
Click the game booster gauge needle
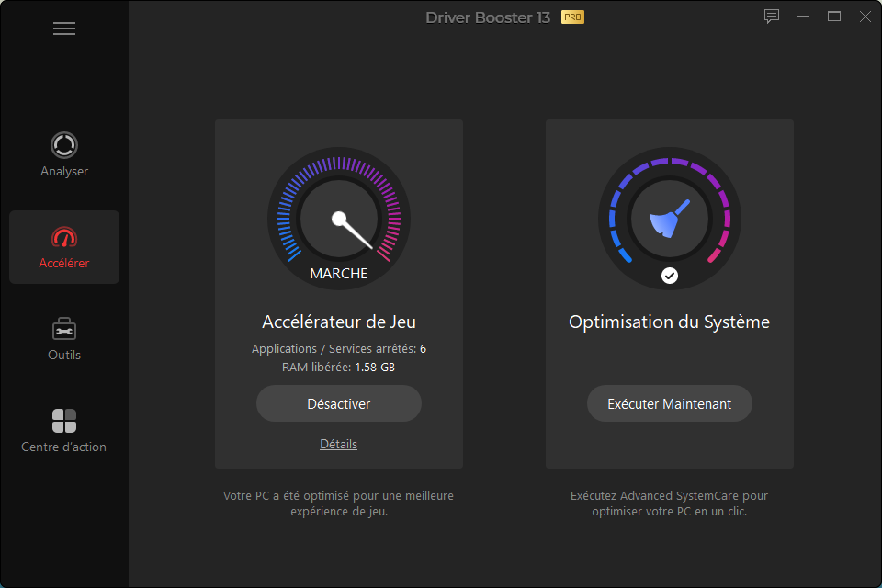[x=354, y=232]
